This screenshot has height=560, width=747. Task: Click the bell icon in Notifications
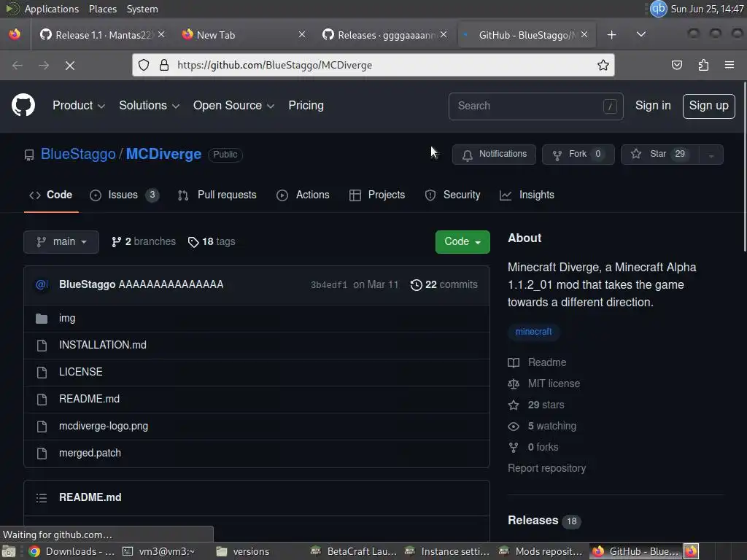click(468, 155)
